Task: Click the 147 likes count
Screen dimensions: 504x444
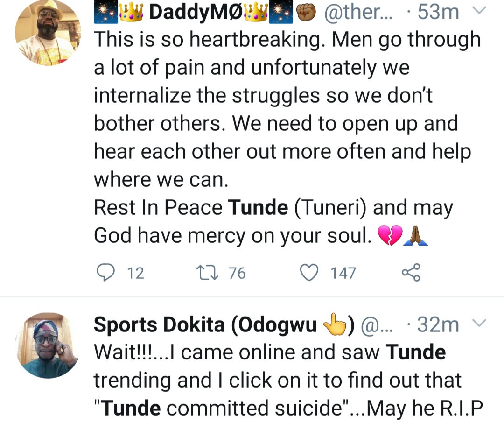Action: (343, 273)
